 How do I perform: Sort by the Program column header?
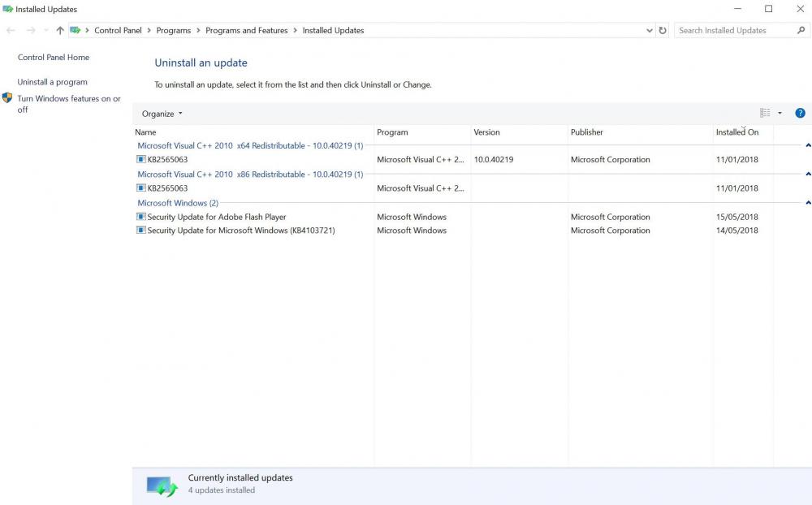click(x=422, y=132)
